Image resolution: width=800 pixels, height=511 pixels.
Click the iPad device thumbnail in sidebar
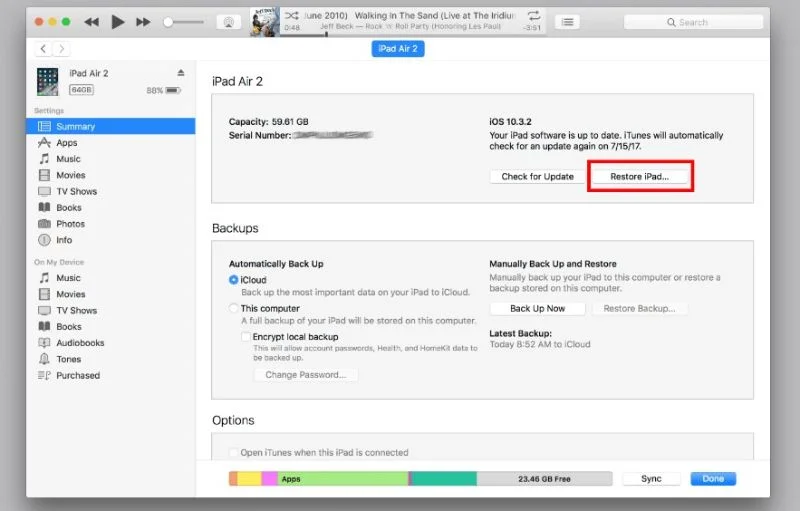47,82
